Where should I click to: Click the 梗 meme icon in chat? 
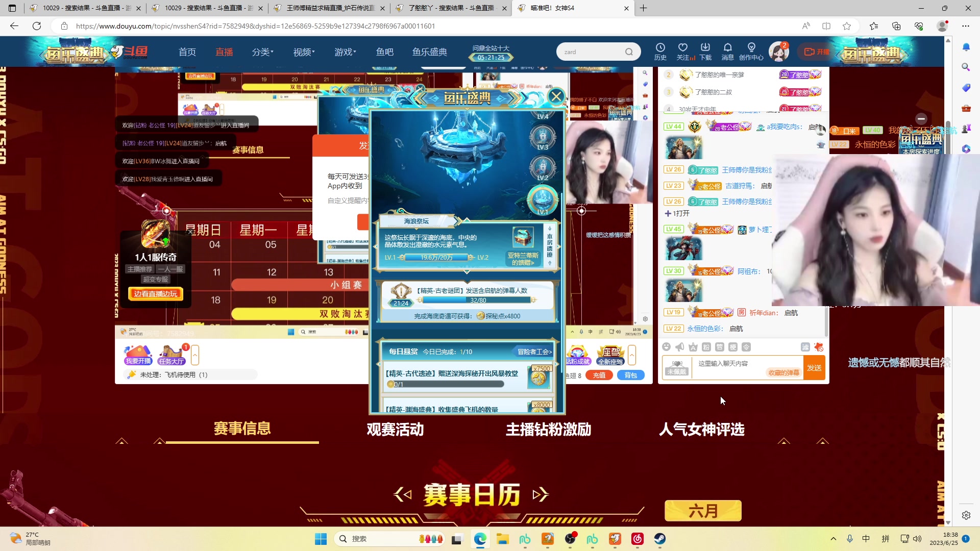[x=732, y=347]
